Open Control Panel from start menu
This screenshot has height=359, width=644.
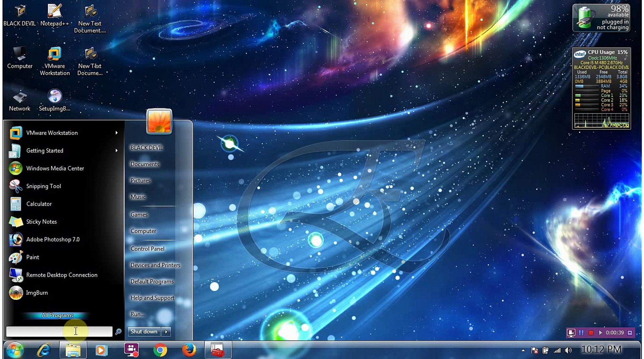(x=147, y=249)
